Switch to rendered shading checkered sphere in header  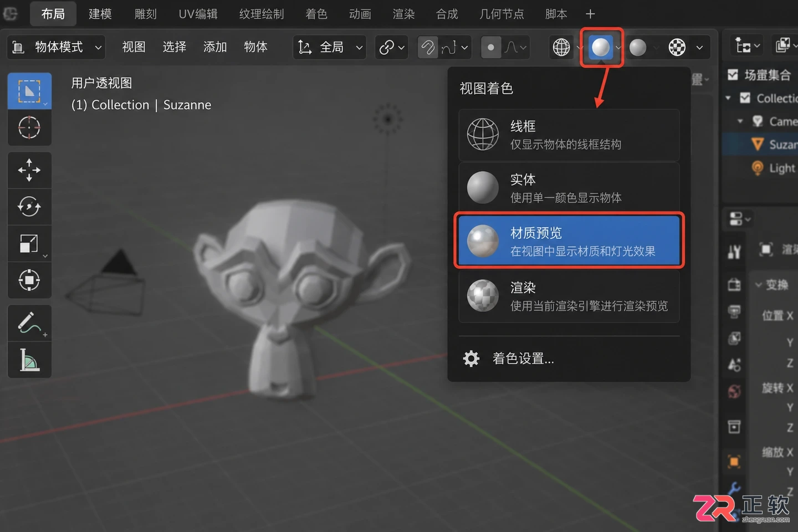[x=677, y=48]
